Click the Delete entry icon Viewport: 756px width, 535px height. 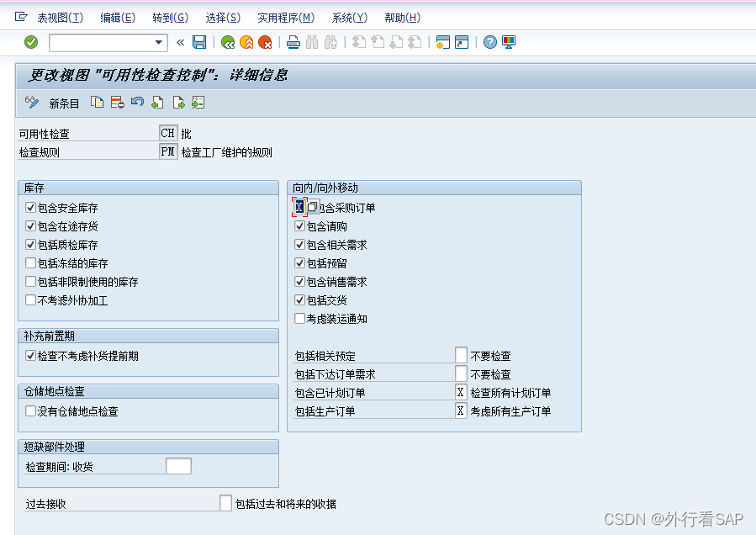pos(117,103)
